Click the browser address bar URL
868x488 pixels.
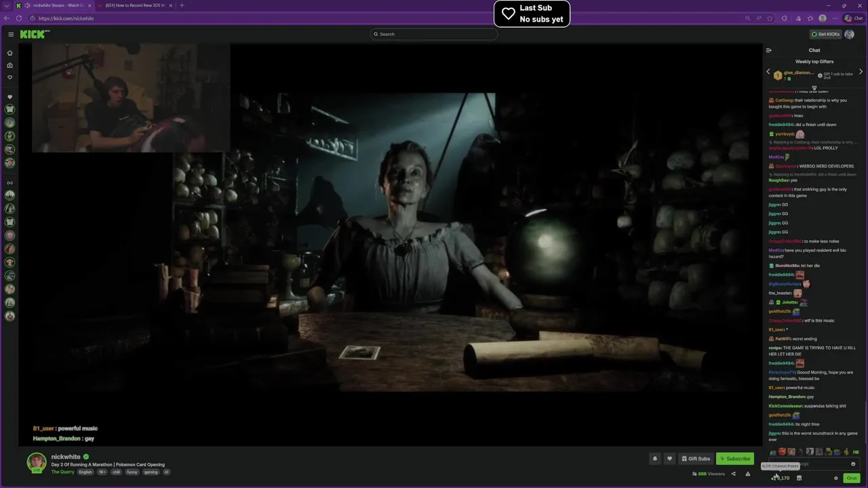tap(66, 18)
